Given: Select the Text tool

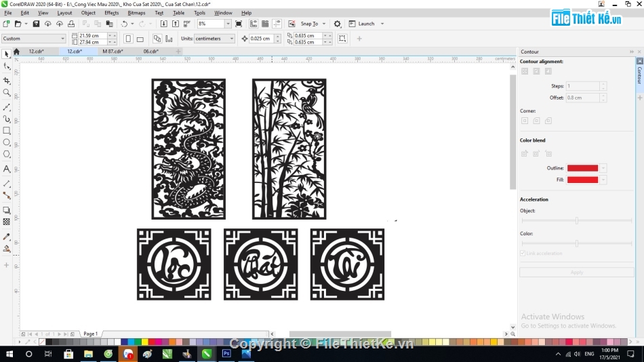Looking at the screenshot, I should point(7,169).
